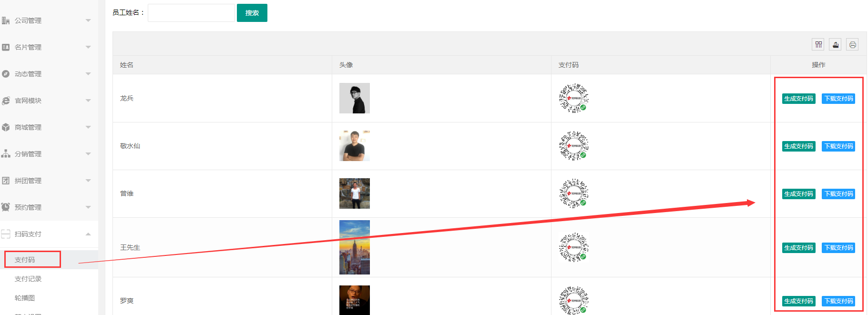868x315 pixels.
Task: Open the 轮播图 submenu item
Action: 25,298
